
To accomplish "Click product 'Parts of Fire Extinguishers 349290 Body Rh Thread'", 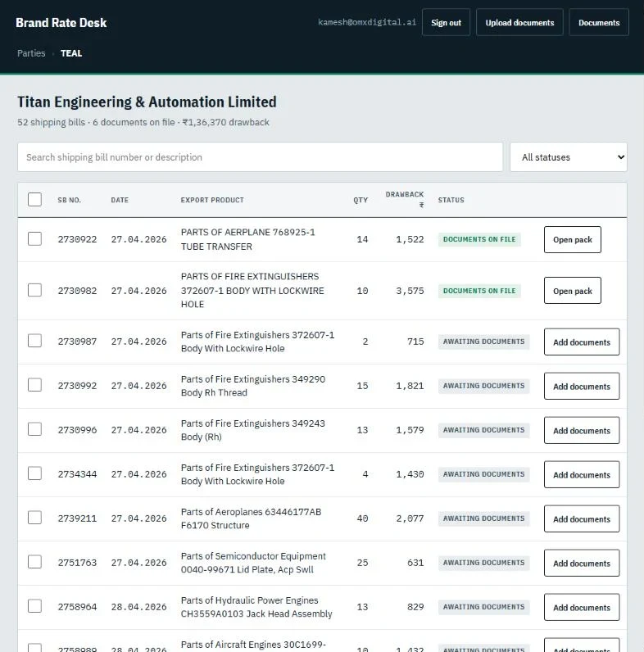I will (x=253, y=386).
